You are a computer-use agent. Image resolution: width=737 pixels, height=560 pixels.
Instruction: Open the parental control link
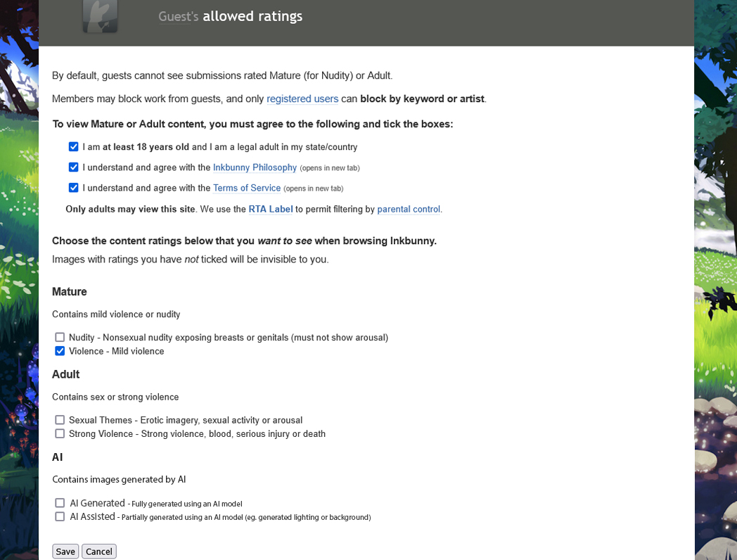click(x=409, y=209)
